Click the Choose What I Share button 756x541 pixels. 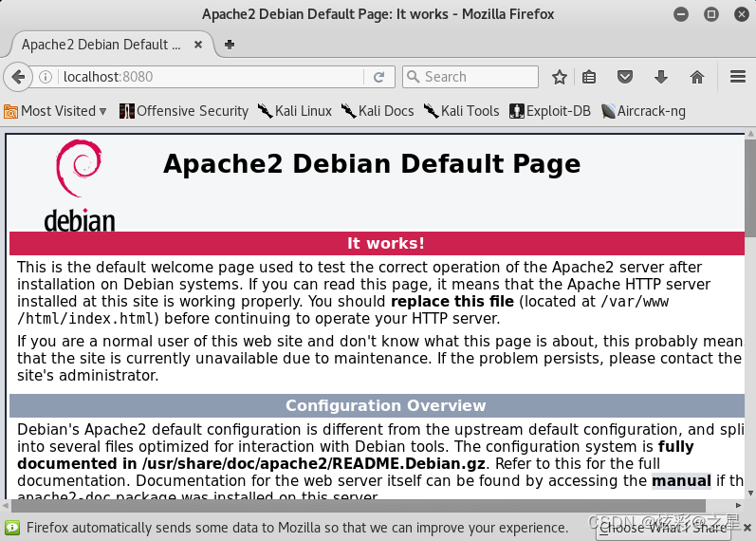[x=663, y=528]
